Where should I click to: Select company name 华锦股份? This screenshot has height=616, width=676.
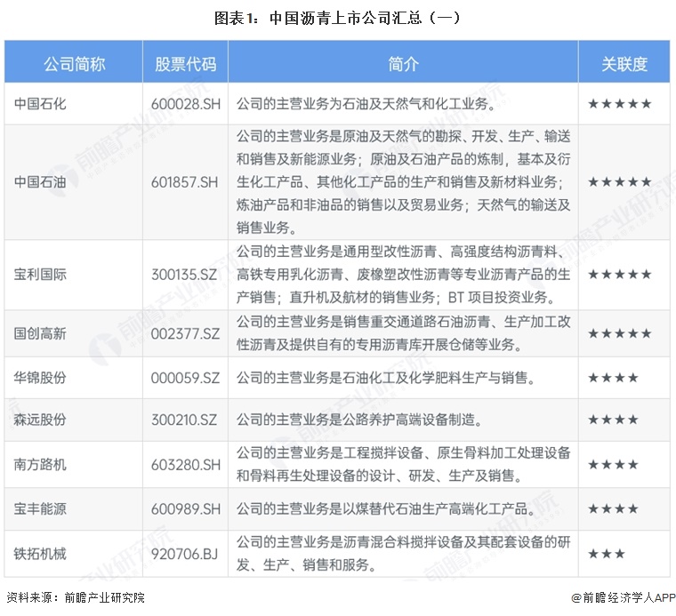40,378
